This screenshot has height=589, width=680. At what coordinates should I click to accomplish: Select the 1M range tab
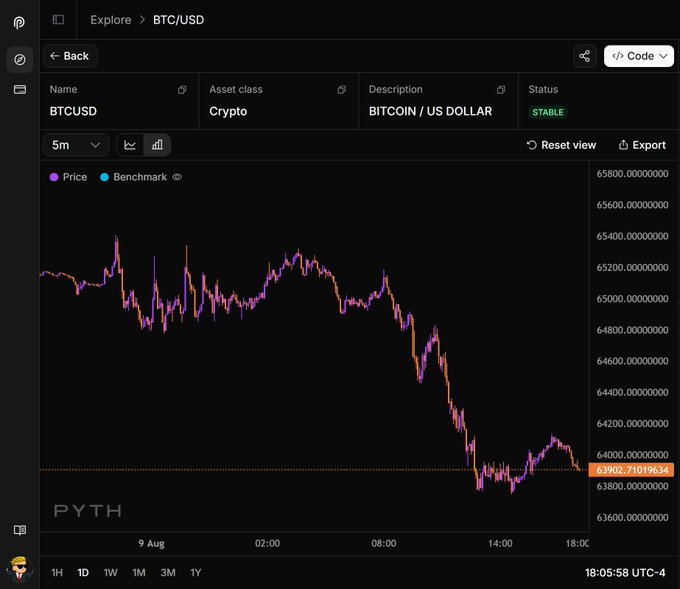tap(139, 573)
